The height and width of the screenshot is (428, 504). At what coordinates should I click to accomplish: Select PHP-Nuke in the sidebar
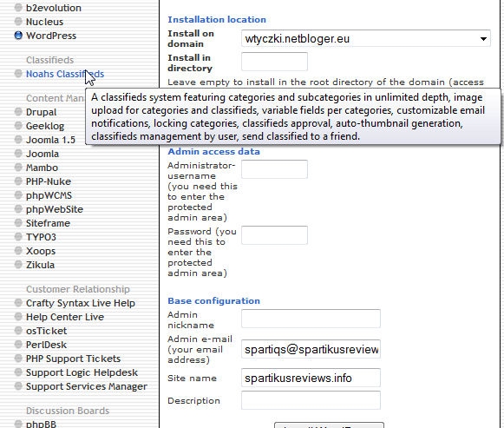point(49,181)
